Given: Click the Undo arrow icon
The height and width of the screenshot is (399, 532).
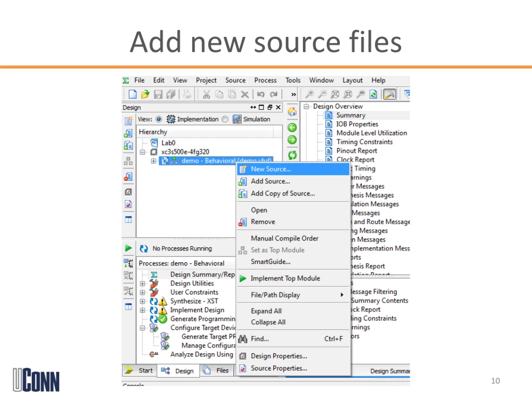Looking at the screenshot, I should pos(261,94).
